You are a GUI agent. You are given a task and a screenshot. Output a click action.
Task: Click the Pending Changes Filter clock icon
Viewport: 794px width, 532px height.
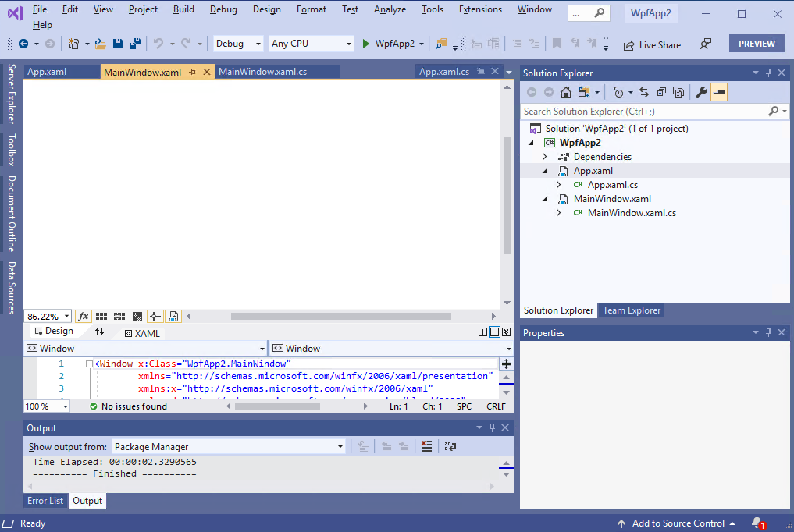click(x=618, y=92)
